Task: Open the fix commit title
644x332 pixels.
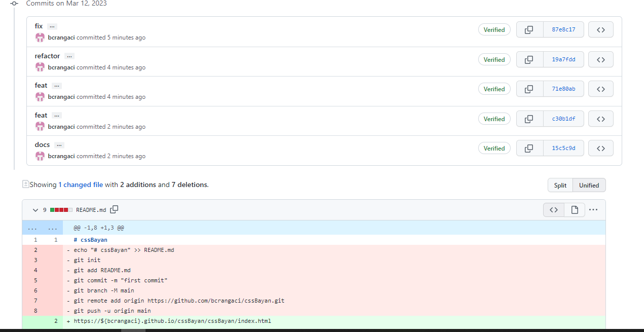Action: point(39,26)
